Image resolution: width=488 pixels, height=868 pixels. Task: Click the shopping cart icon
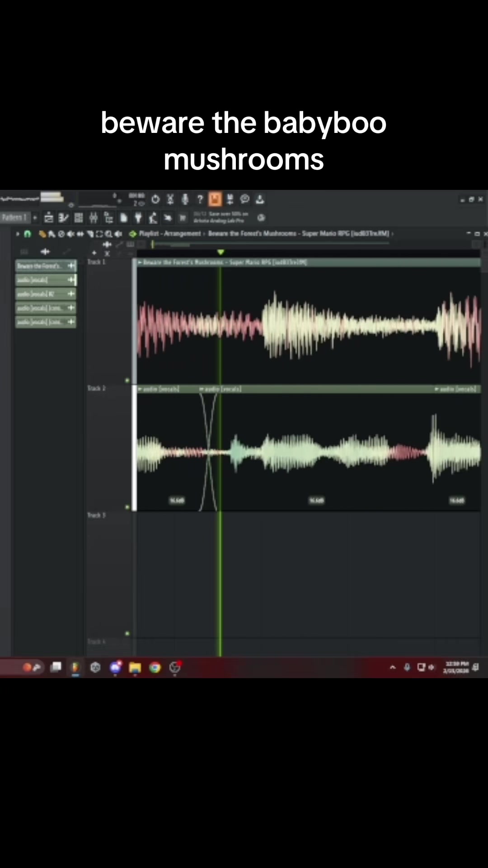pyautogui.click(x=183, y=218)
